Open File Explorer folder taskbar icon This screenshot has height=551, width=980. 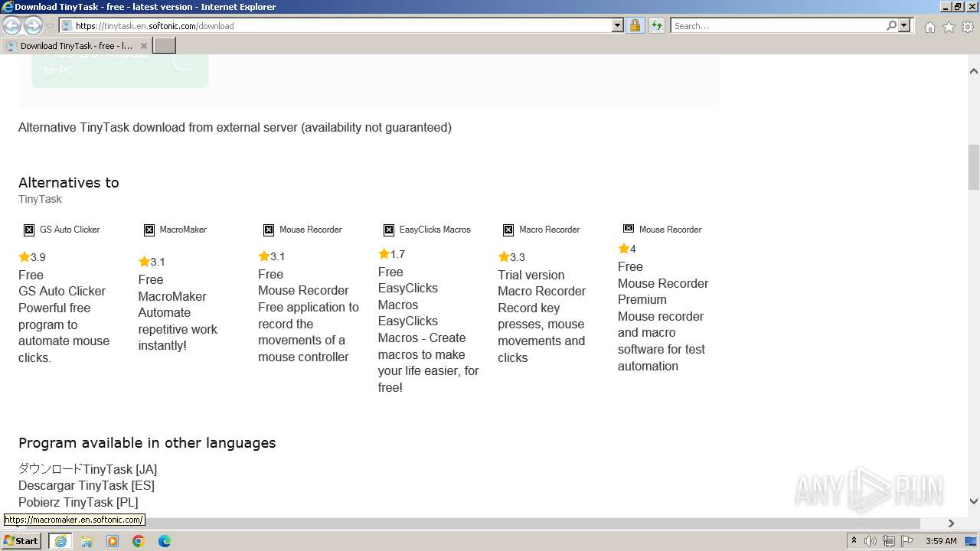(87, 541)
